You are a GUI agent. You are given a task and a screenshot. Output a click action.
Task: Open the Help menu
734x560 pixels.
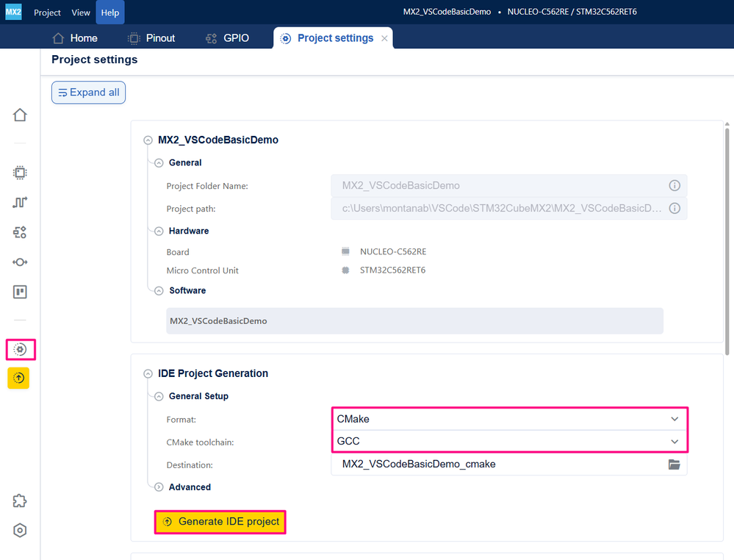click(x=110, y=12)
